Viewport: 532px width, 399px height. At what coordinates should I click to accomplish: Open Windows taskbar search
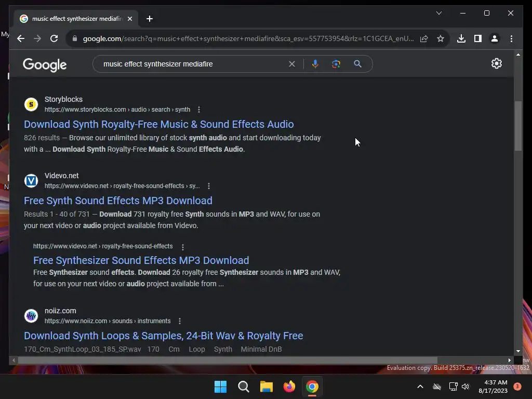[243, 387]
